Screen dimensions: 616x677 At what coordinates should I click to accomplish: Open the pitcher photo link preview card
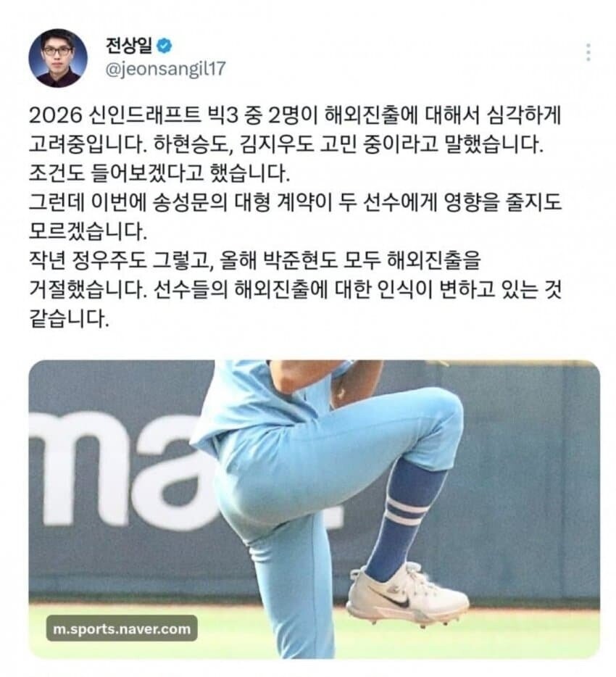point(315,510)
